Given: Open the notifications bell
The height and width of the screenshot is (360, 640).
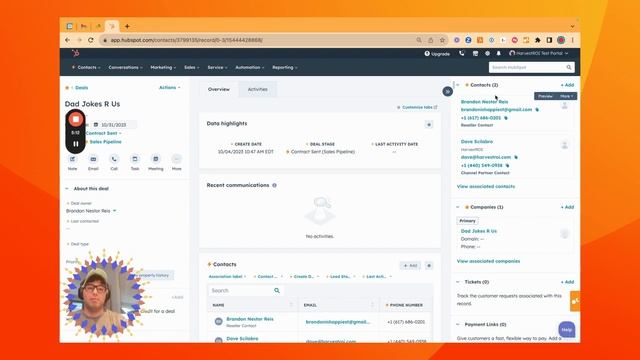Looking at the screenshot, I should coord(499,53).
